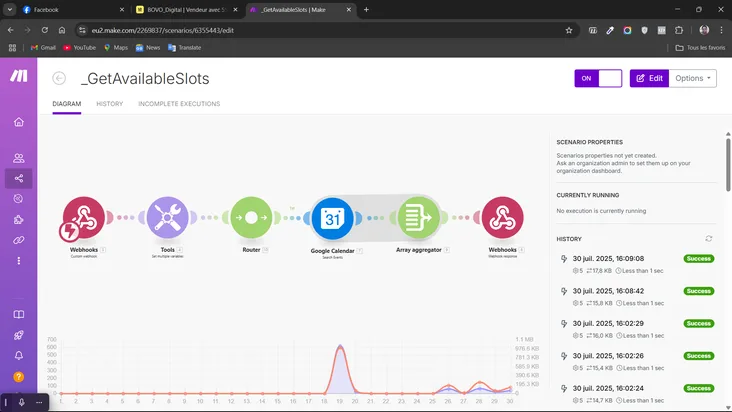This screenshot has width=732, height=412.
Task: Toggle the scenario ON switch off
Action: [598, 78]
